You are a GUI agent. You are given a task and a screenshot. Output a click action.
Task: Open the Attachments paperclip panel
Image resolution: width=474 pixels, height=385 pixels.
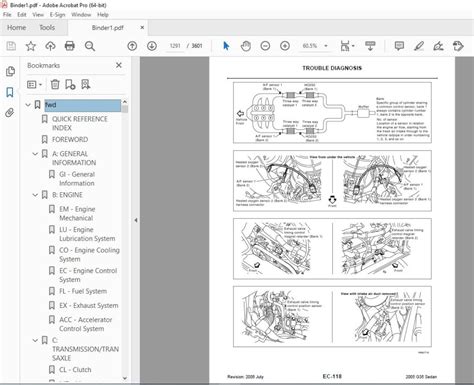pos(10,113)
